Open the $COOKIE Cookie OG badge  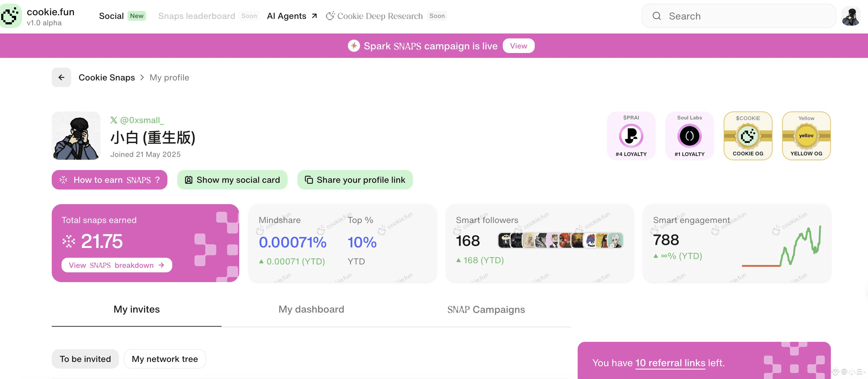(747, 136)
